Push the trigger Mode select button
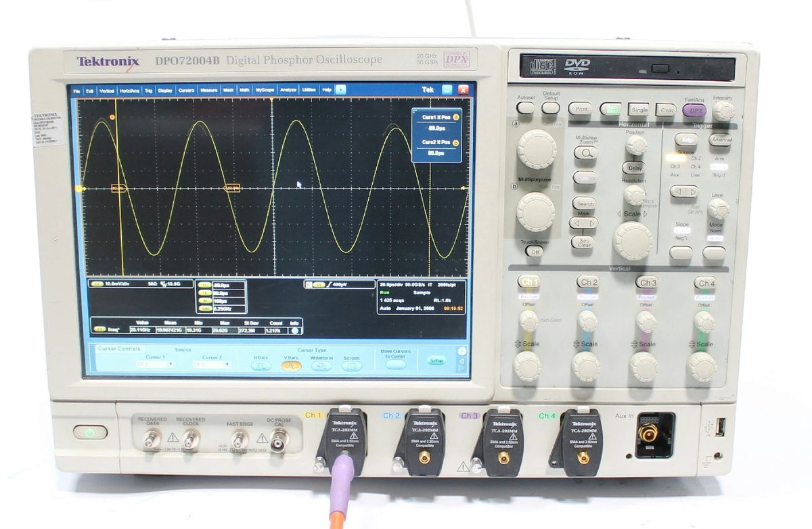The image size is (812, 529). click(714, 253)
